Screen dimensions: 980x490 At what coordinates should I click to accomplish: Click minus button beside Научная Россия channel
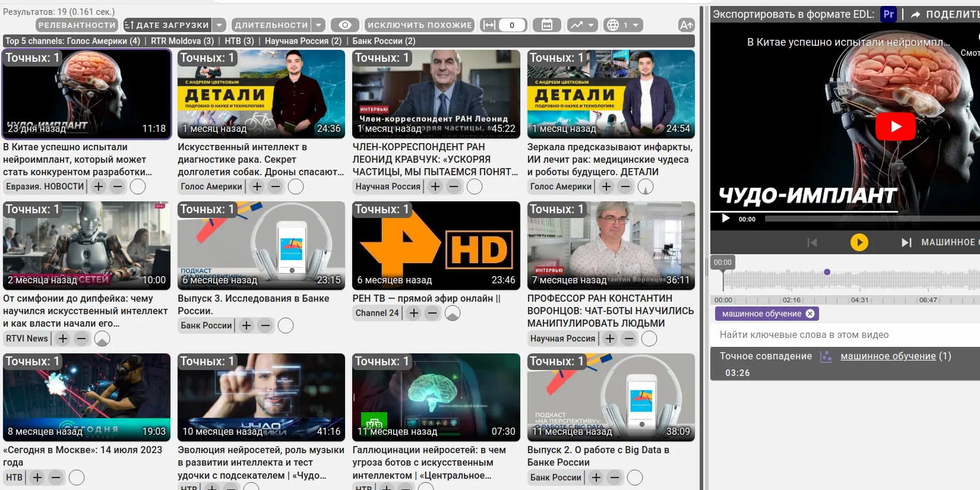click(x=454, y=186)
